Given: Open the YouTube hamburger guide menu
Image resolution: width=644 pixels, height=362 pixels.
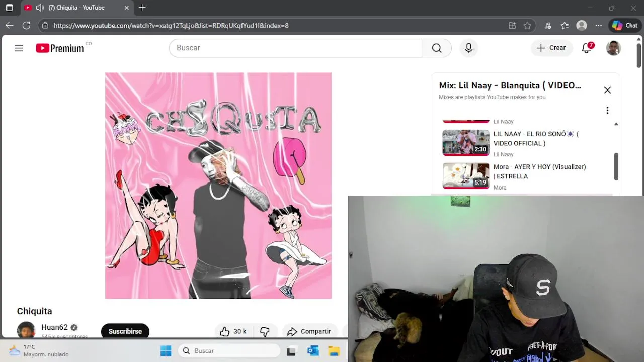Looking at the screenshot, I should (x=19, y=48).
